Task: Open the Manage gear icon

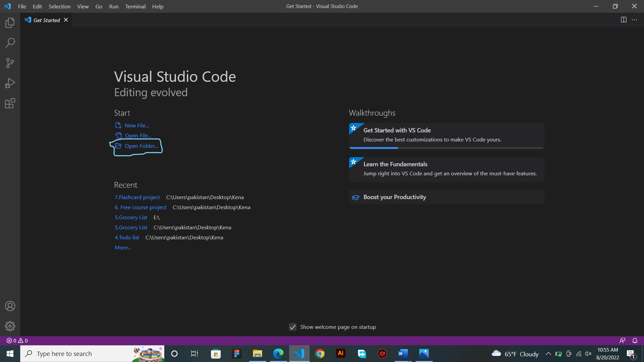Action: 10,326
